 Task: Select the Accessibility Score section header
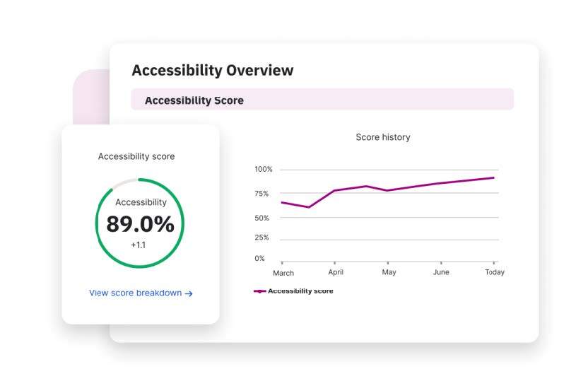[194, 100]
